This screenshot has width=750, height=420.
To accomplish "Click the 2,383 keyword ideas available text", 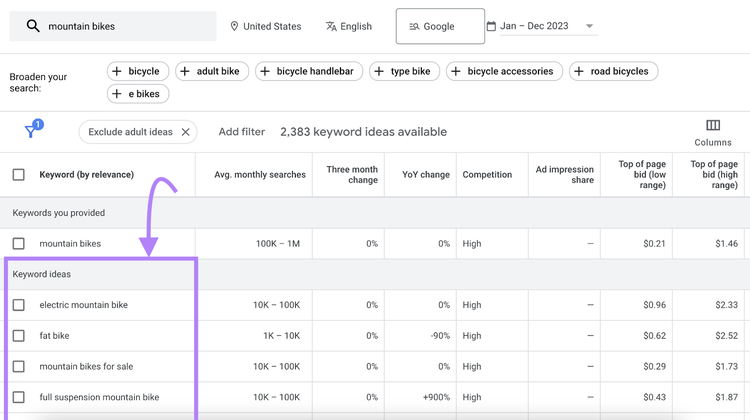I will pos(364,132).
